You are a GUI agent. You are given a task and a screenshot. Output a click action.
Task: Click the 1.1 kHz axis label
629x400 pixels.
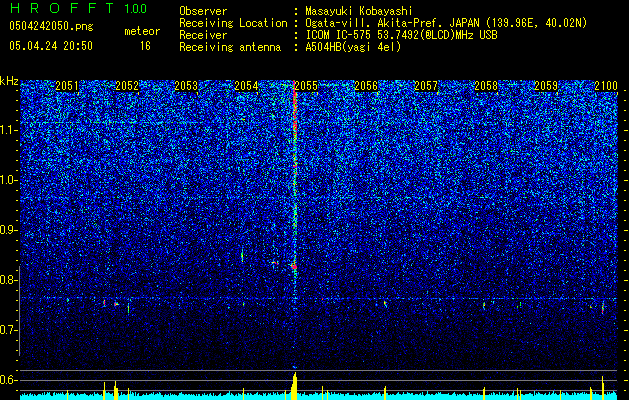click(9, 130)
